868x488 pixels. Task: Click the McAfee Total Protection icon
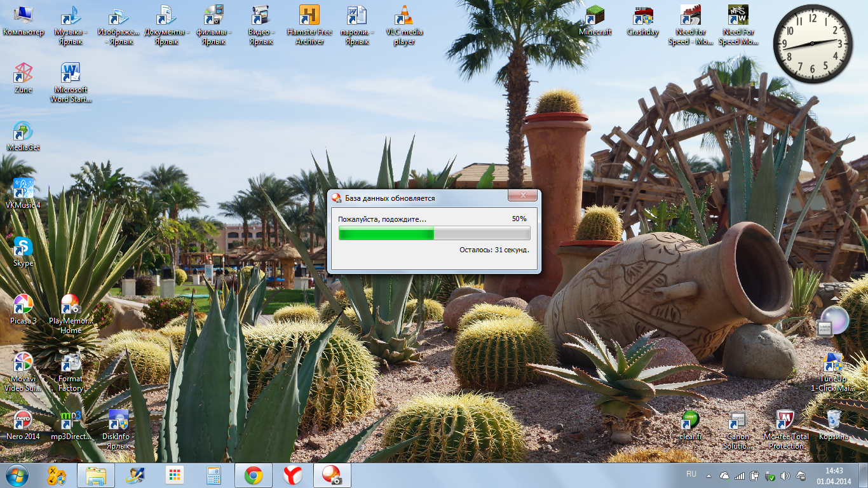(785, 421)
